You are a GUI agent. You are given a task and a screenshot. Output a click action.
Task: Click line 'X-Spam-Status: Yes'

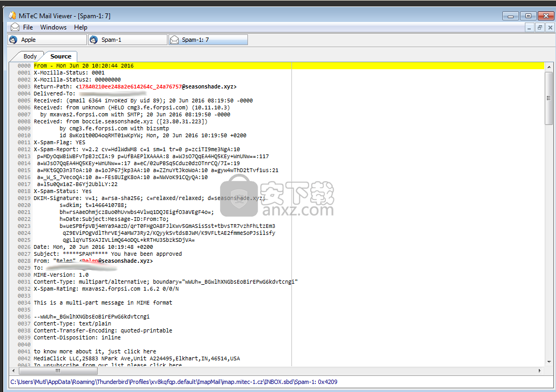[x=63, y=191]
